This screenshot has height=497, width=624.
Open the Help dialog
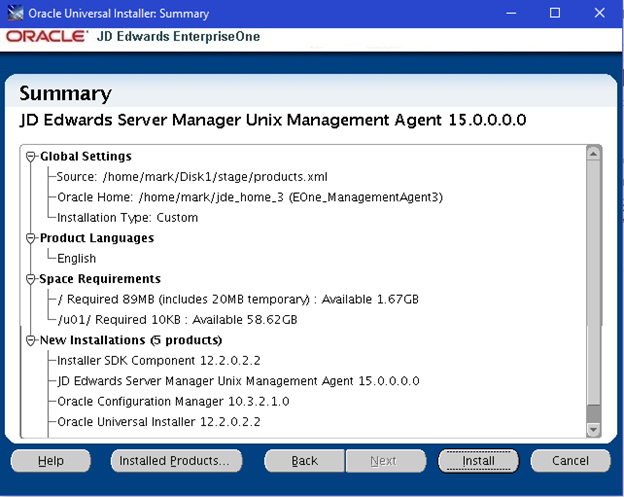[51, 461]
